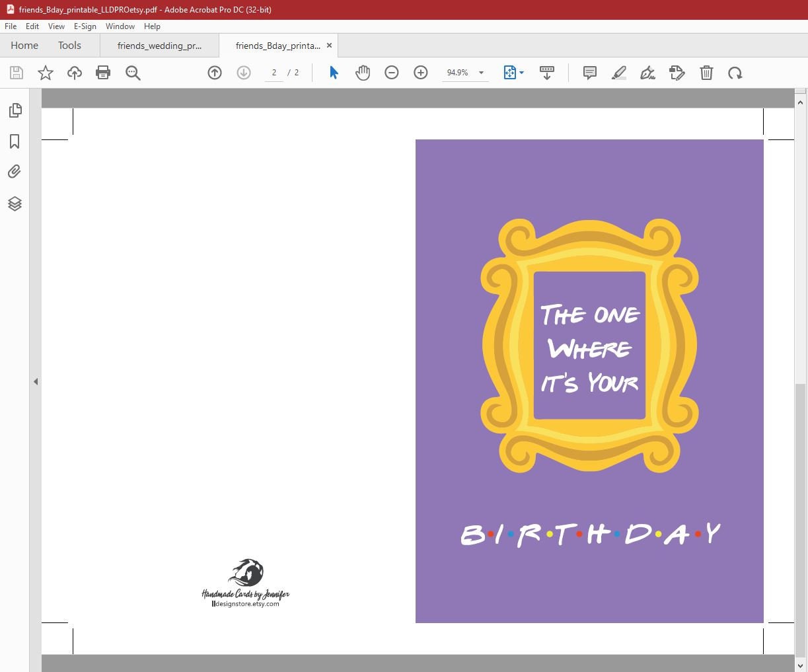Save the PDF document
This screenshot has width=808, height=672.
17,73
